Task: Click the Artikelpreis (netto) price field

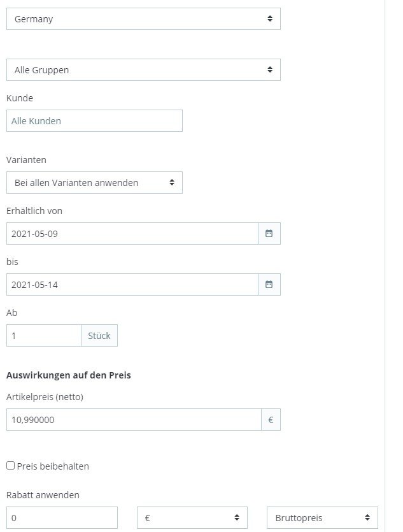Action: [134, 420]
